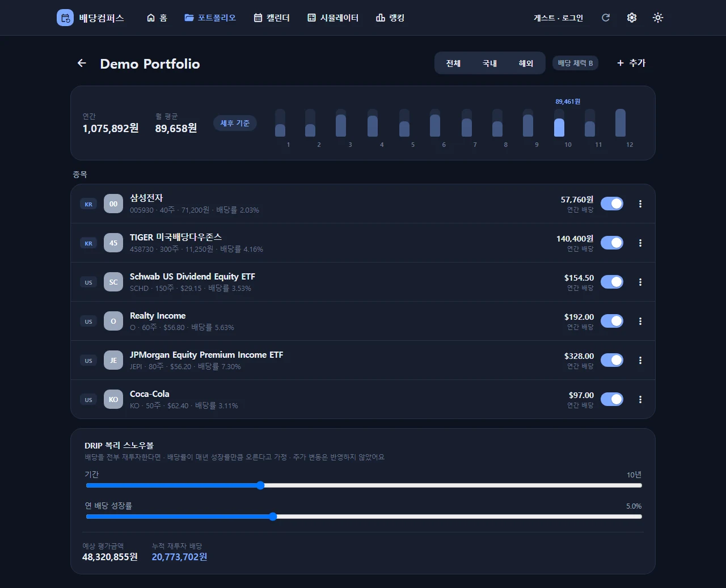The height and width of the screenshot is (588, 726).
Task: Open the 포트폴리오 menu
Action: tap(210, 18)
